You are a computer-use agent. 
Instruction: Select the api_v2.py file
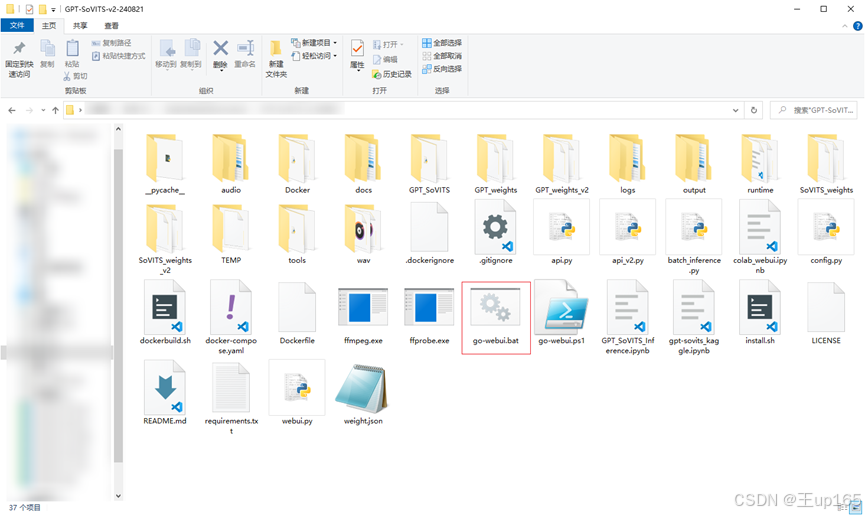628,233
